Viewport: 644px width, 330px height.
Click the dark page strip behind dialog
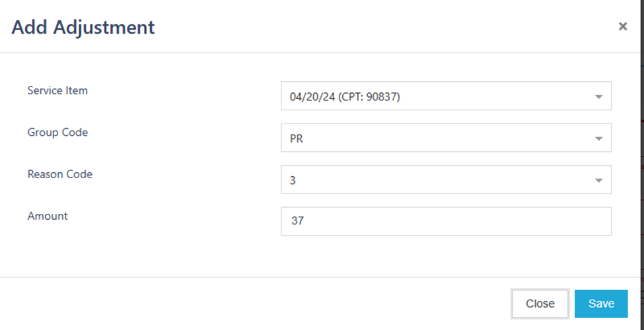[642, 165]
